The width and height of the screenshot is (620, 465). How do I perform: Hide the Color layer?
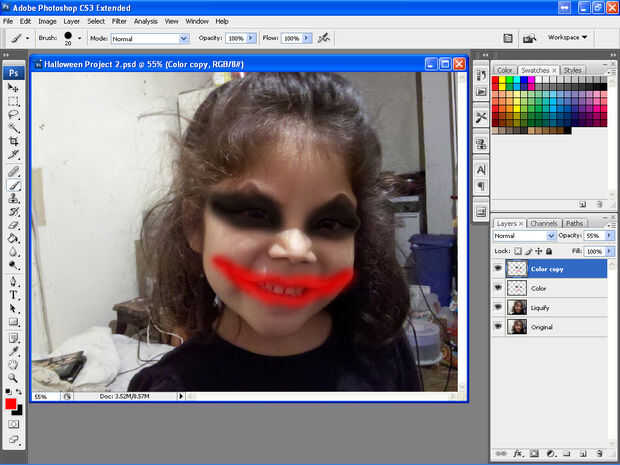pos(498,288)
